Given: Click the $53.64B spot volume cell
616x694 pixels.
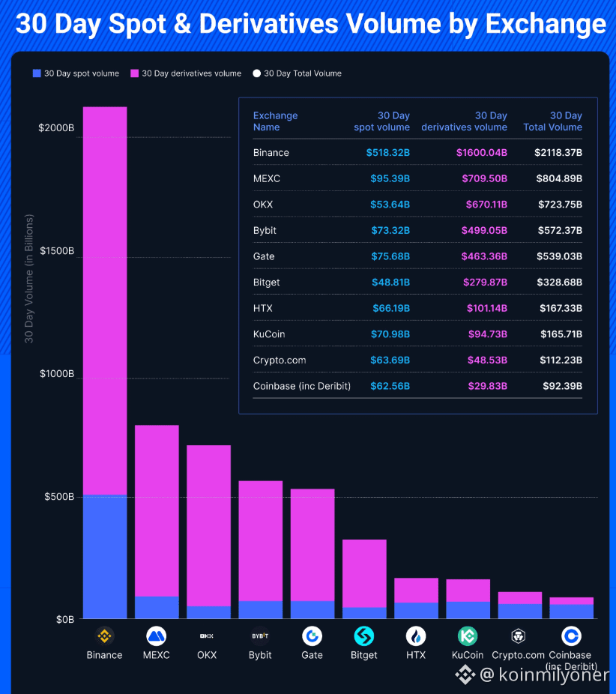Looking at the screenshot, I should click(390, 205).
